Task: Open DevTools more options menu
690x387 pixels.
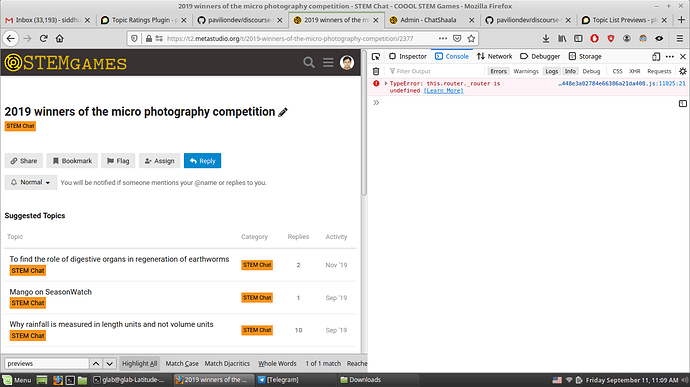Action: pos(670,56)
